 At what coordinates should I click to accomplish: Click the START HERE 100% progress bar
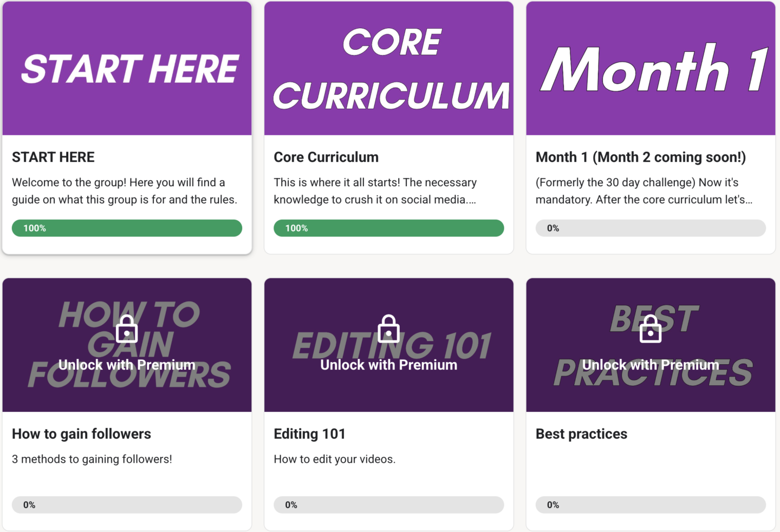(x=127, y=228)
